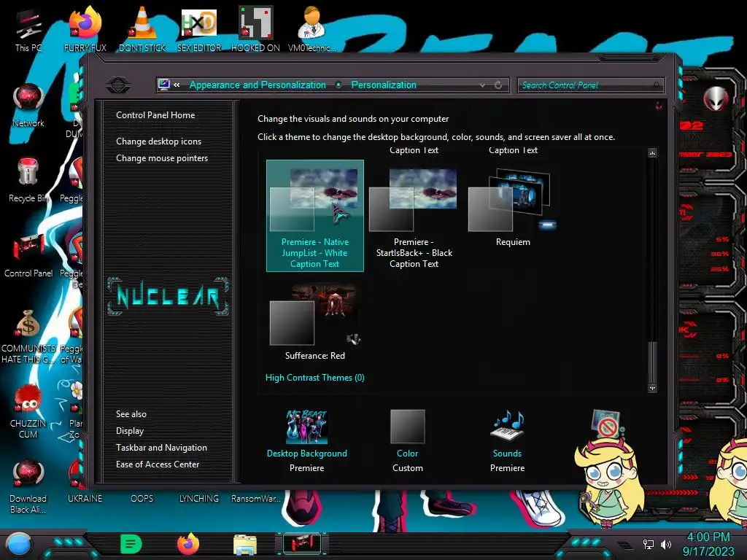The image size is (747, 560).
Task: Click the back navigation button in window
Action: tap(119, 85)
